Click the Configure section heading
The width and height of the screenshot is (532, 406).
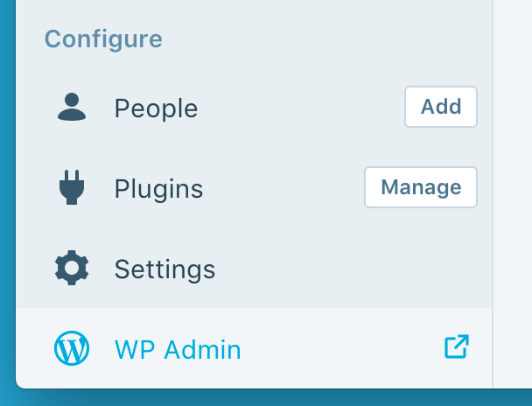pyautogui.click(x=103, y=39)
